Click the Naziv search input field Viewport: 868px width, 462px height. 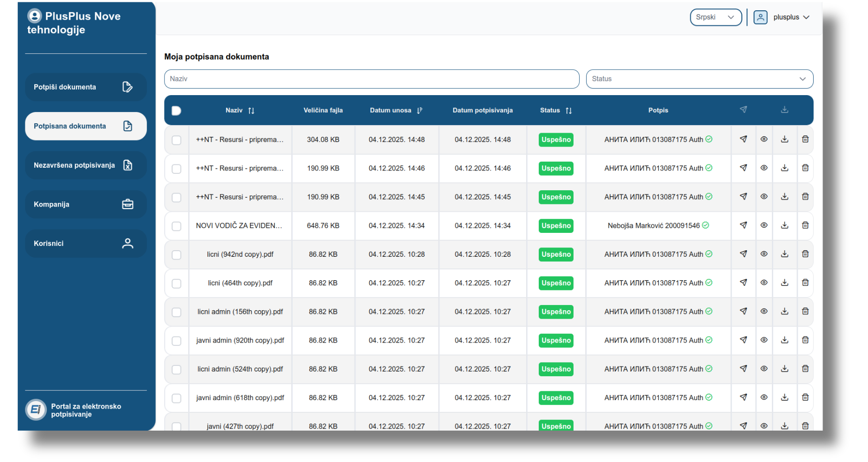pyautogui.click(x=371, y=79)
